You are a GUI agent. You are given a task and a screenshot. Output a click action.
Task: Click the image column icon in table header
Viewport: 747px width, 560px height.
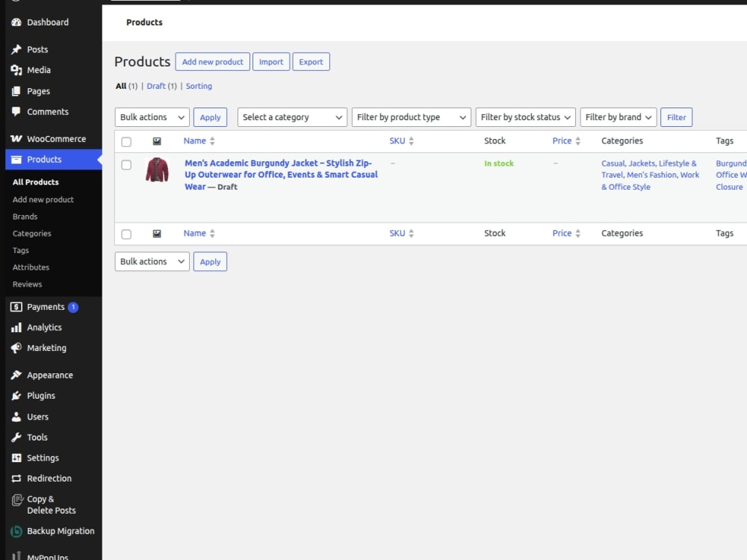pyautogui.click(x=157, y=141)
